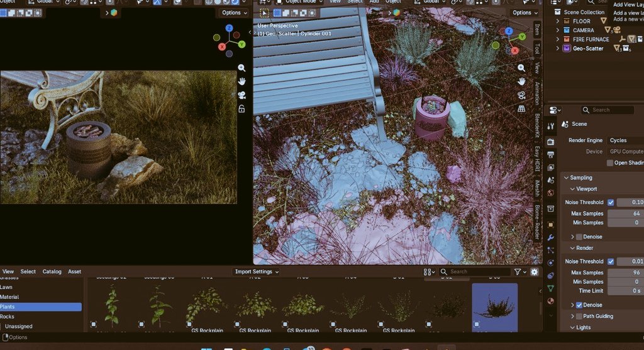Click asset browser Search field

click(474, 272)
